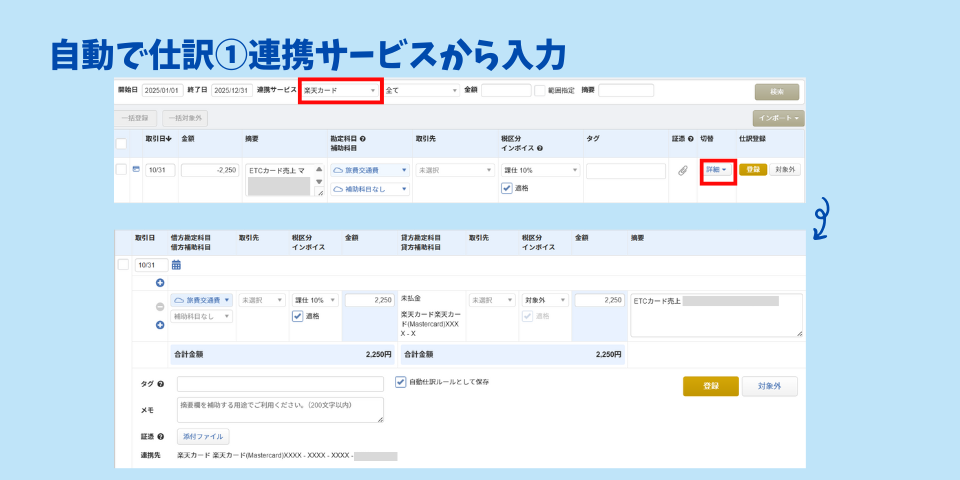The height and width of the screenshot is (480, 960).
Task: Click the large 登録 button in lower form
Action: (x=710, y=386)
